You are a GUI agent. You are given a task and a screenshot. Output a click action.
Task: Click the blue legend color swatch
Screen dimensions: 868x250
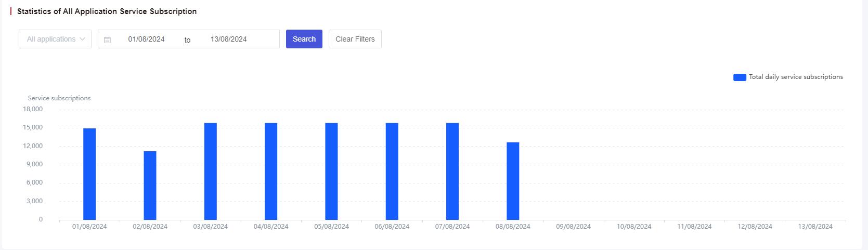(x=740, y=77)
